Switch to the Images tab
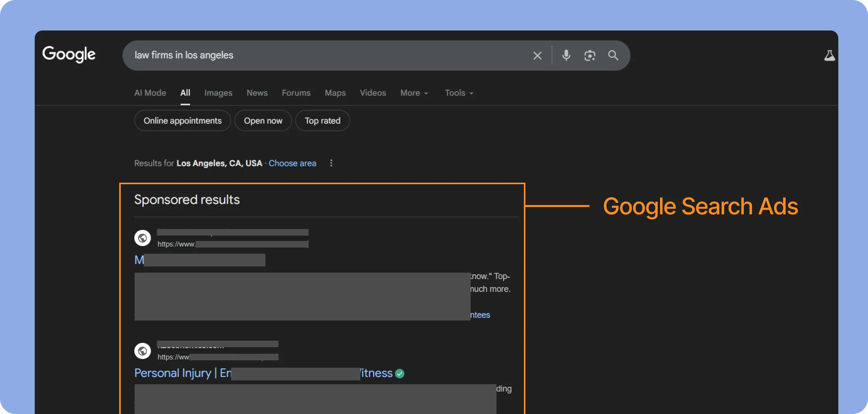 point(218,93)
